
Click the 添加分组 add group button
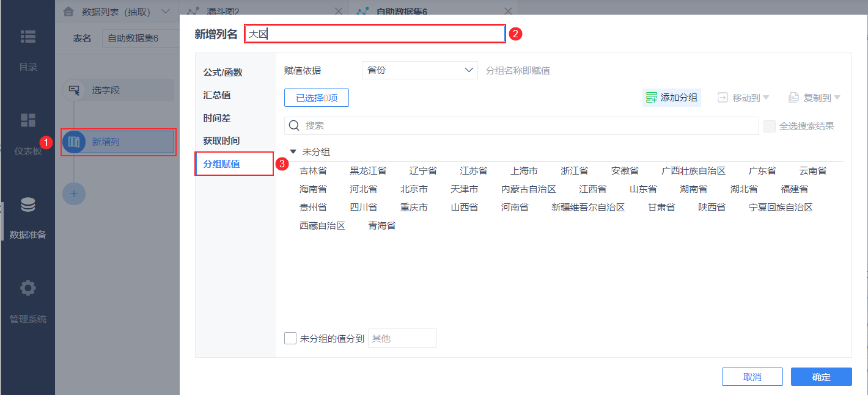tap(672, 97)
